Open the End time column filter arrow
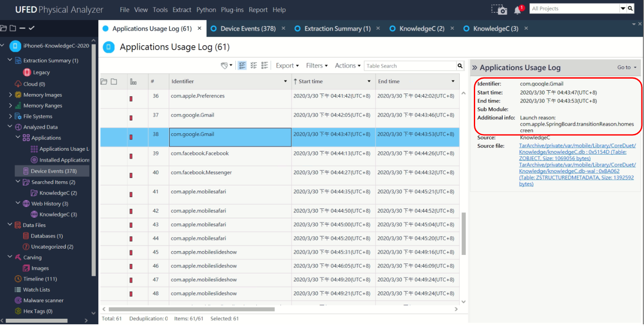Screen dimensions: 644x326 coord(453,81)
